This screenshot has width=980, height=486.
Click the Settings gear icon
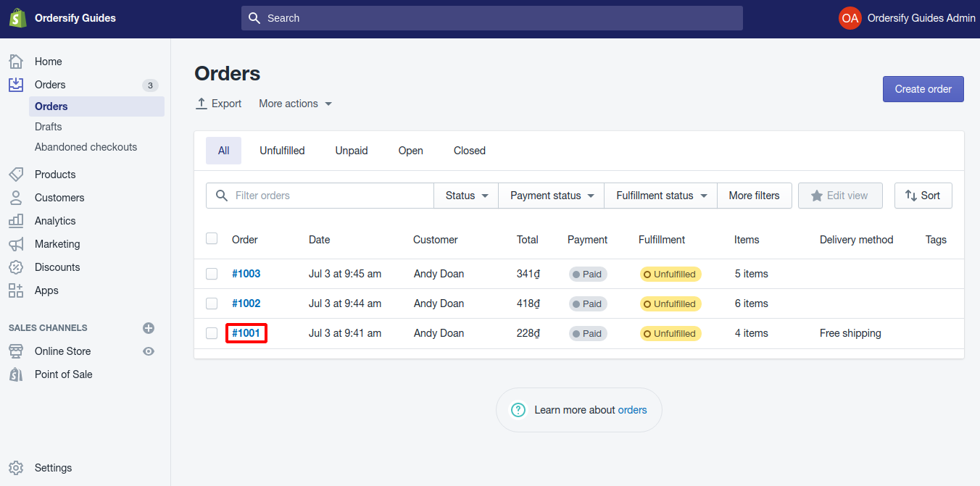click(x=16, y=468)
